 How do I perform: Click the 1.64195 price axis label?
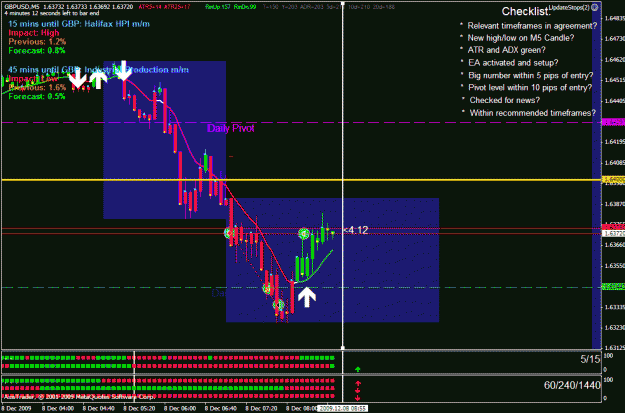pos(614,142)
